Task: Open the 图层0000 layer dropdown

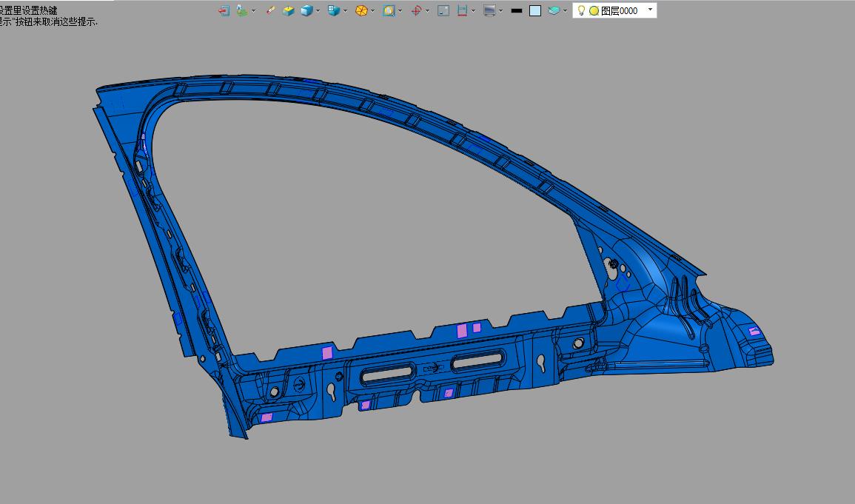Action: coord(650,10)
